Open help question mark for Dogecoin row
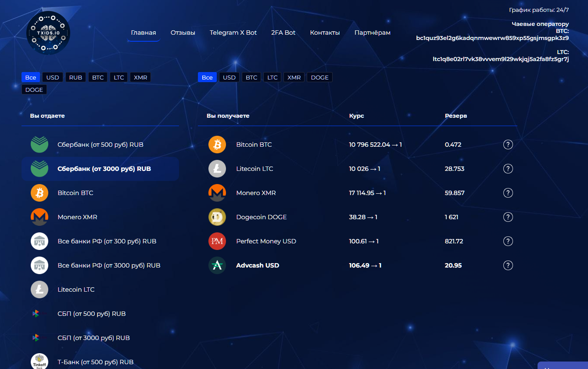 pos(508,217)
